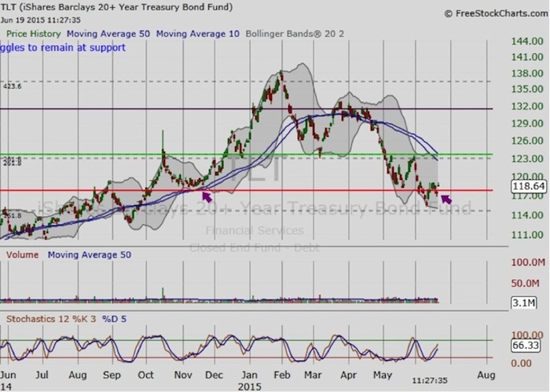Click the 423.6 Fibonacci level label

pyautogui.click(x=13, y=86)
